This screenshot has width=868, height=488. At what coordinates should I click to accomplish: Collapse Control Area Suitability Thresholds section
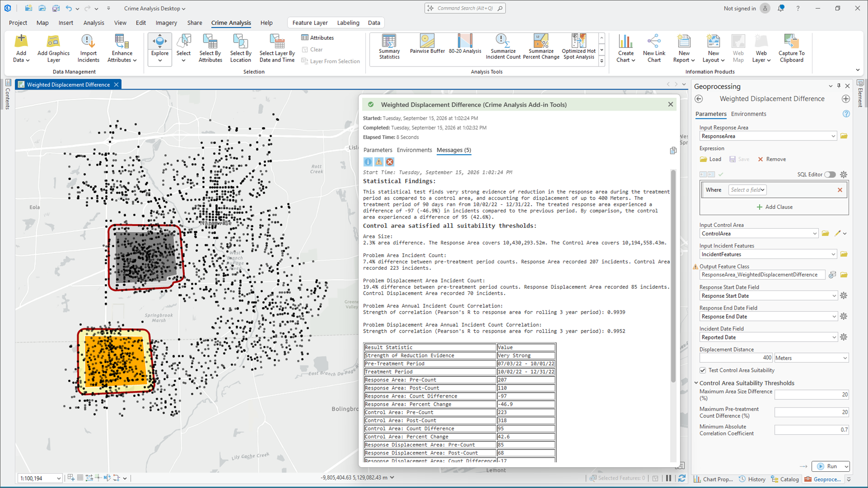click(696, 383)
